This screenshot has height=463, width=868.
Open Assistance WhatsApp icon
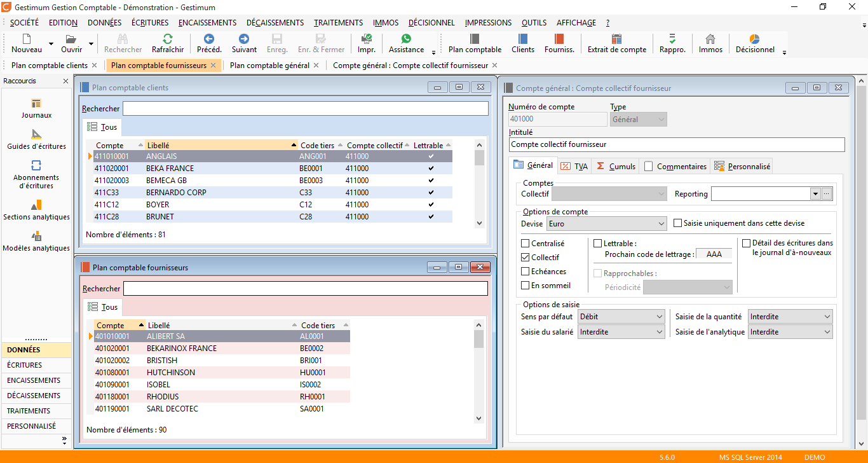coord(406,39)
